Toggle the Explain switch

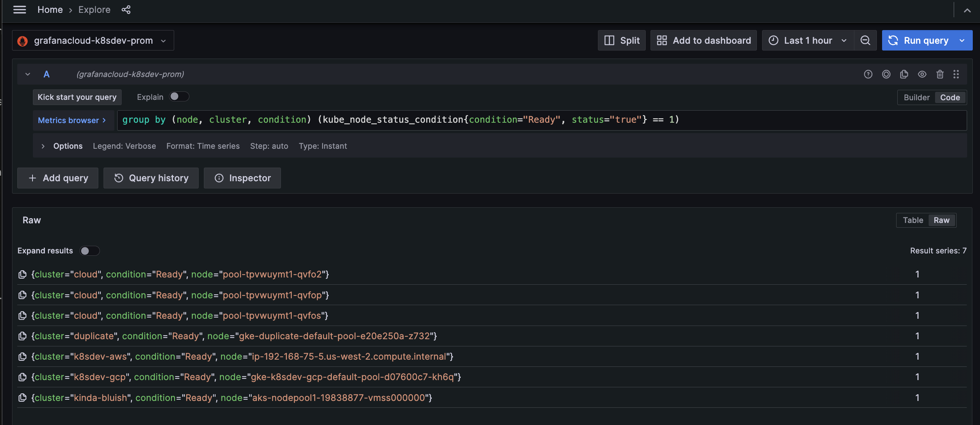[x=179, y=97]
